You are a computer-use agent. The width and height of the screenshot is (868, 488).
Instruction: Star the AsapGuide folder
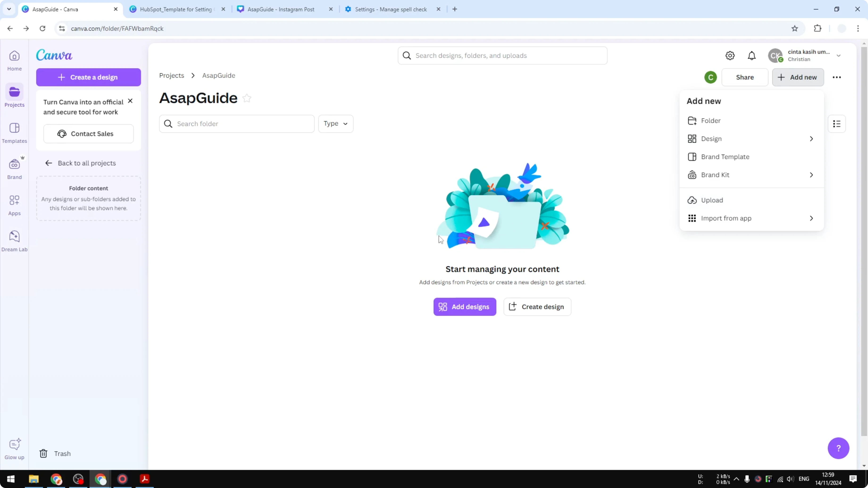tap(247, 98)
